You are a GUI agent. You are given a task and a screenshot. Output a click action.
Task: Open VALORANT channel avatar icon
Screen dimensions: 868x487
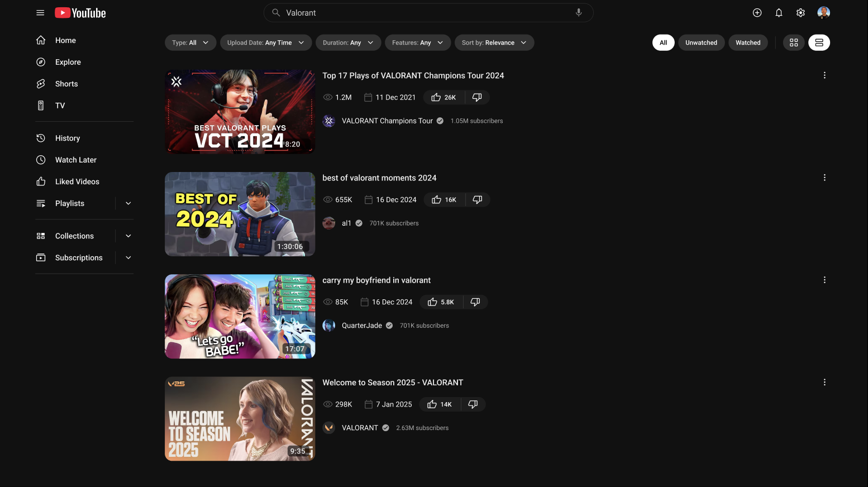click(329, 428)
